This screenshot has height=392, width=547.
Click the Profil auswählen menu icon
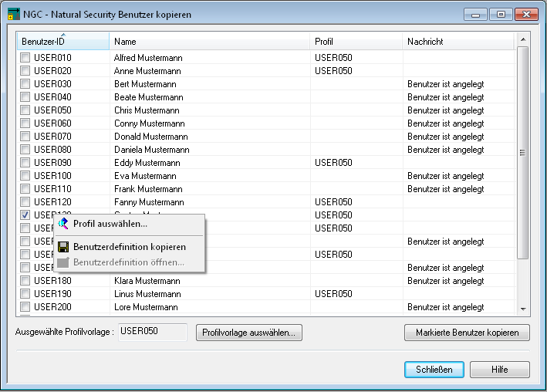[x=63, y=224]
